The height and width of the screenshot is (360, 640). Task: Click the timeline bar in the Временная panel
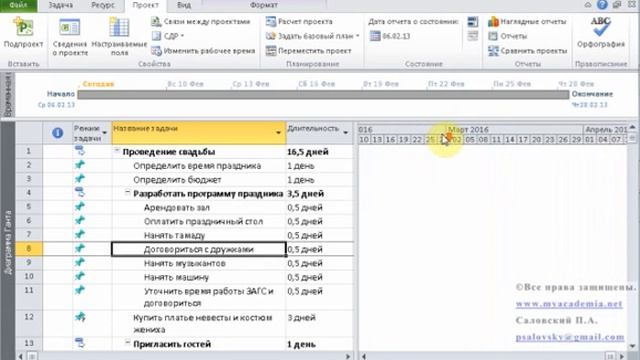(323, 95)
